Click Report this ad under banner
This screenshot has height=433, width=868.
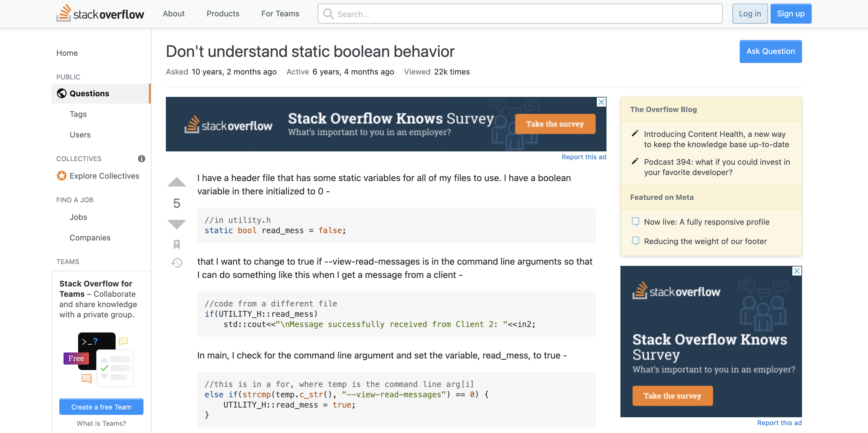coord(584,157)
